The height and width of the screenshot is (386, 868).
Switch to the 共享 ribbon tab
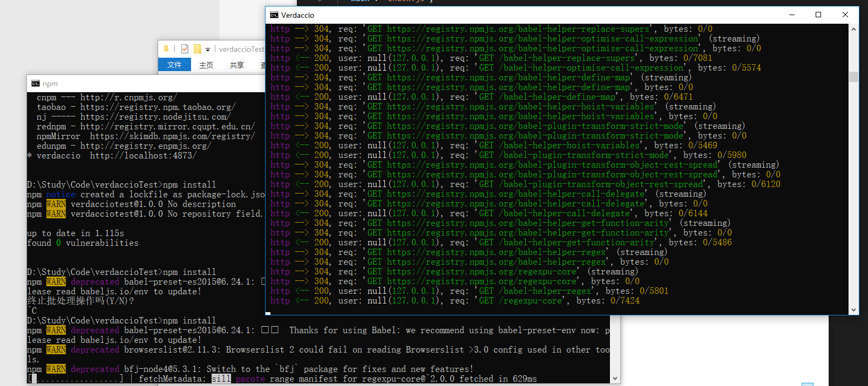point(236,65)
